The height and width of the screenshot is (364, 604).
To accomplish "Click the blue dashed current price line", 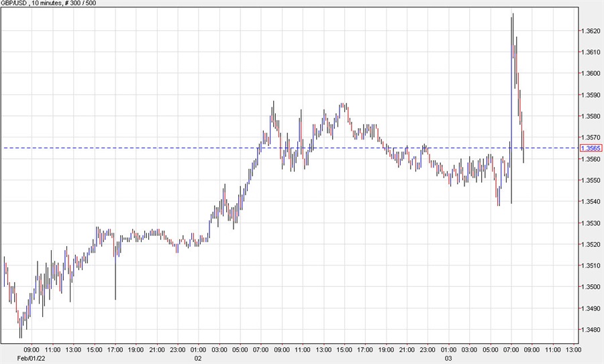I will click(x=290, y=148).
